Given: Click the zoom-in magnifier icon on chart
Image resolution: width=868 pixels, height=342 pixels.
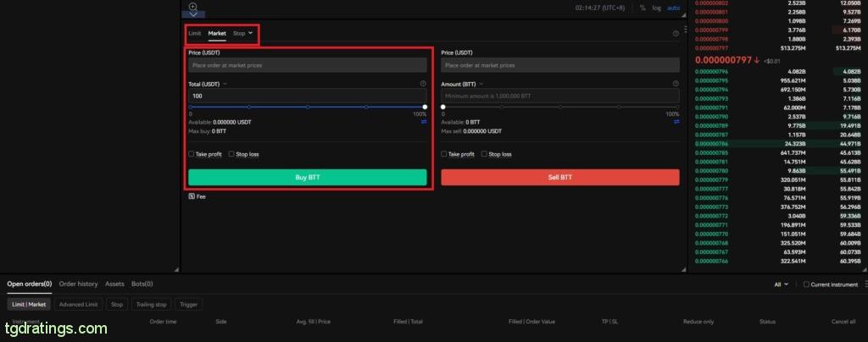Looking at the screenshot, I should [193, 6].
